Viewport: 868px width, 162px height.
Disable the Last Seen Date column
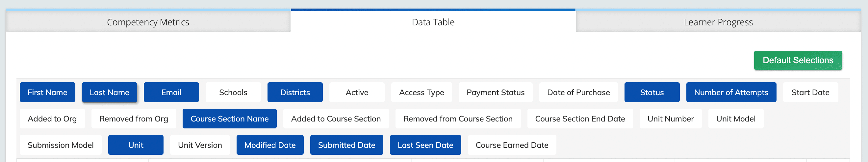tap(425, 145)
